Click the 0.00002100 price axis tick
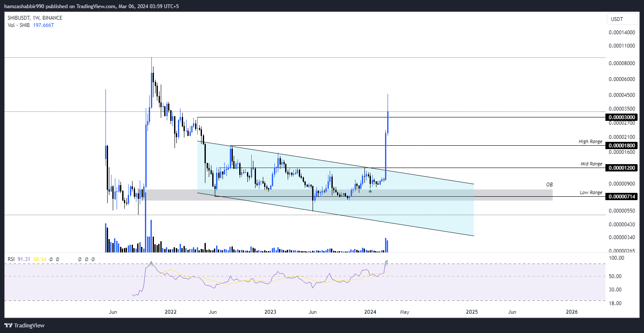The width and height of the screenshot is (644, 333). [x=622, y=137]
